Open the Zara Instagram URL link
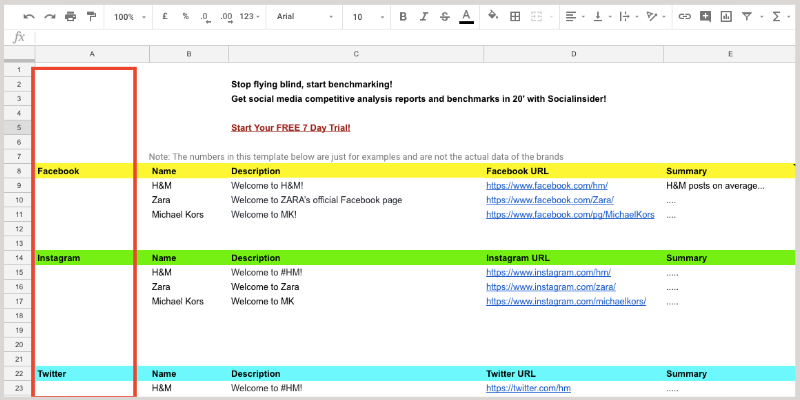The height and width of the screenshot is (400, 800). pos(551,287)
